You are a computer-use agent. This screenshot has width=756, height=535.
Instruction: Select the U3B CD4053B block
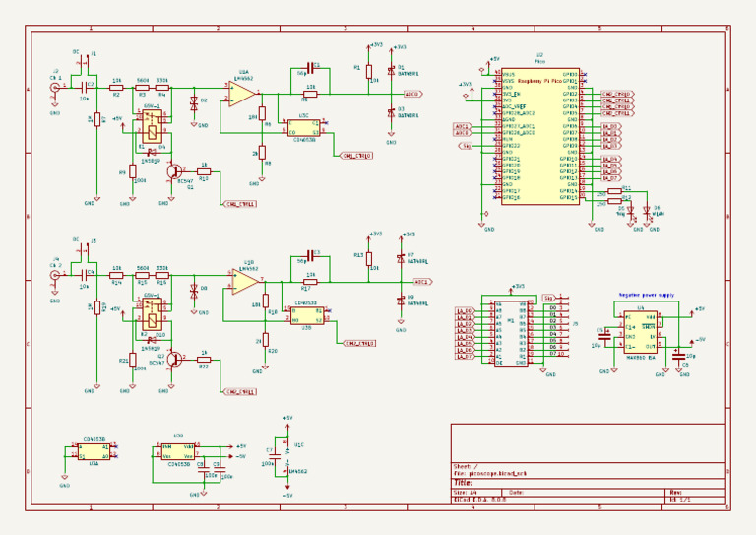point(307,315)
